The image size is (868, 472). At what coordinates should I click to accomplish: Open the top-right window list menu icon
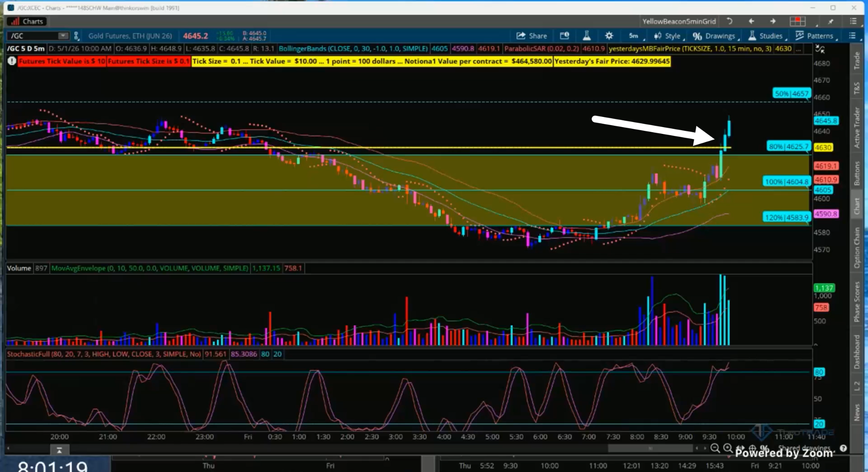(853, 21)
